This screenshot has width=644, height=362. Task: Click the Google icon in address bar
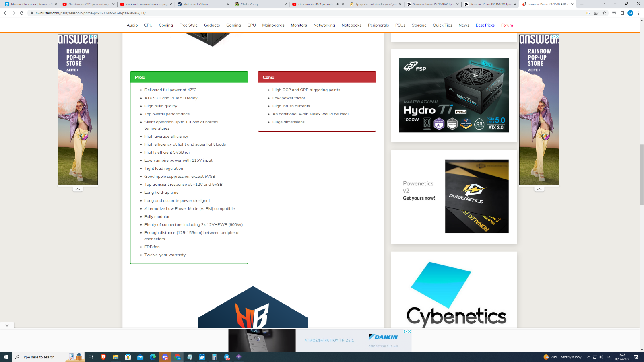click(588, 13)
